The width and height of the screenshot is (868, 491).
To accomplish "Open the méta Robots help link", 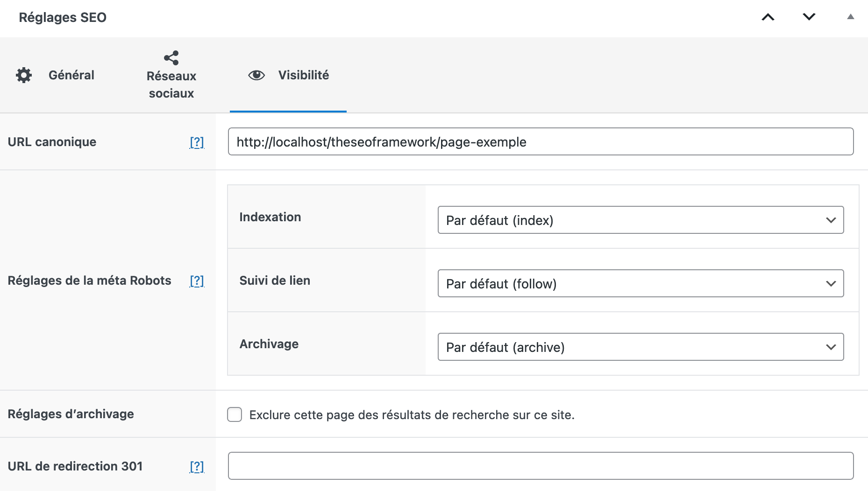I will pyautogui.click(x=197, y=281).
